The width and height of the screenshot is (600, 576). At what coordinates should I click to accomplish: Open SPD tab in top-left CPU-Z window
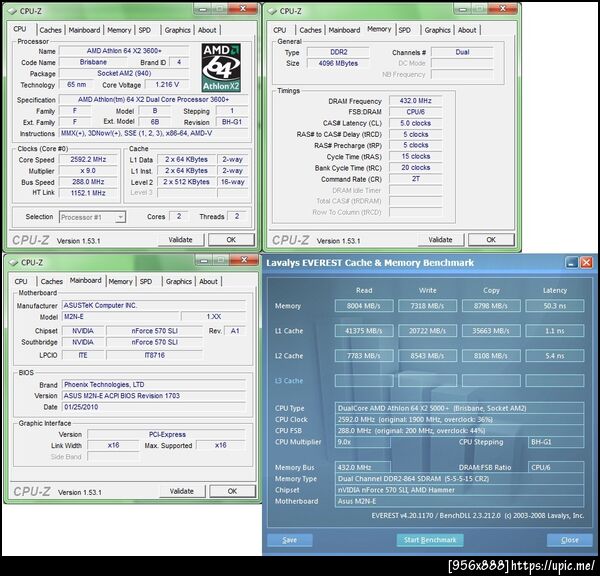(x=145, y=30)
